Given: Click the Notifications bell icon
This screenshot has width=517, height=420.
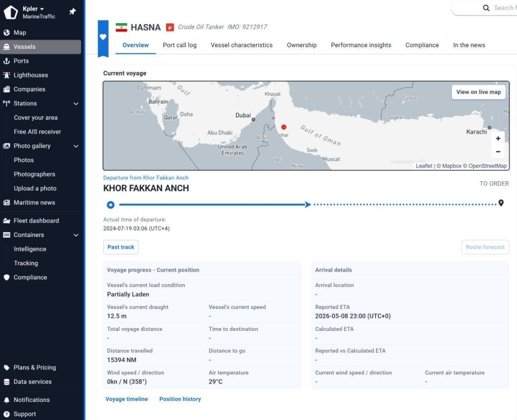Looking at the screenshot, I should pyautogui.click(x=7, y=400).
